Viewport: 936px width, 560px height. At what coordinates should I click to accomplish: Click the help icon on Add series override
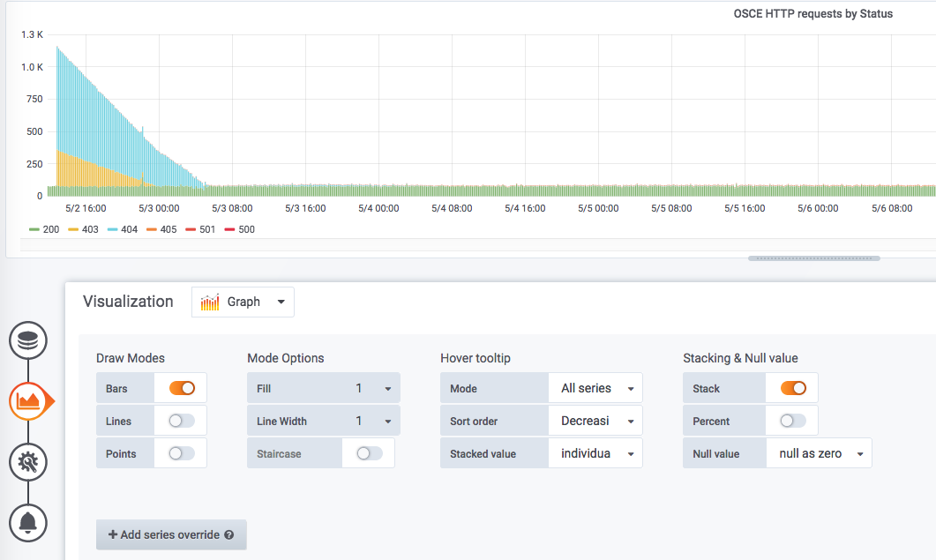tap(228, 535)
